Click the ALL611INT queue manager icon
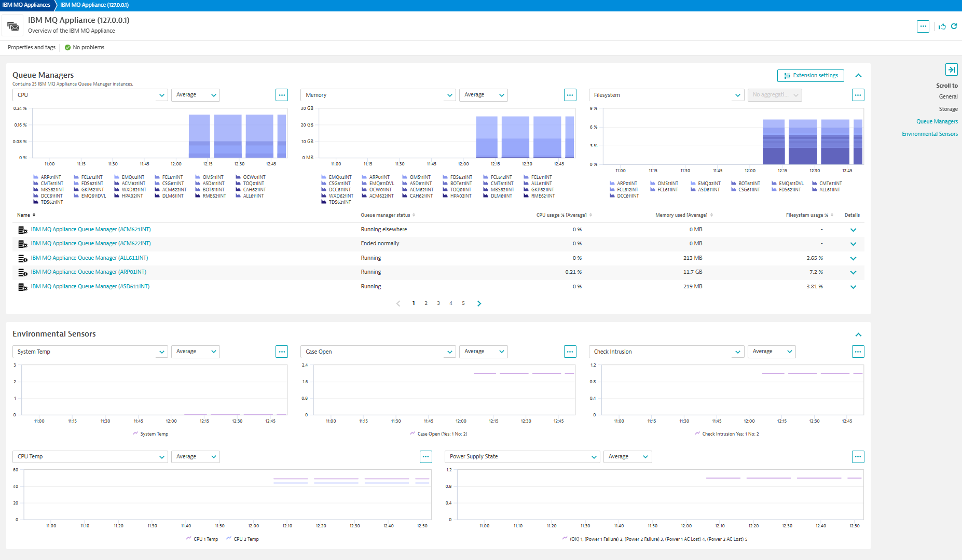Viewport: 962px width, 560px height. [23, 258]
